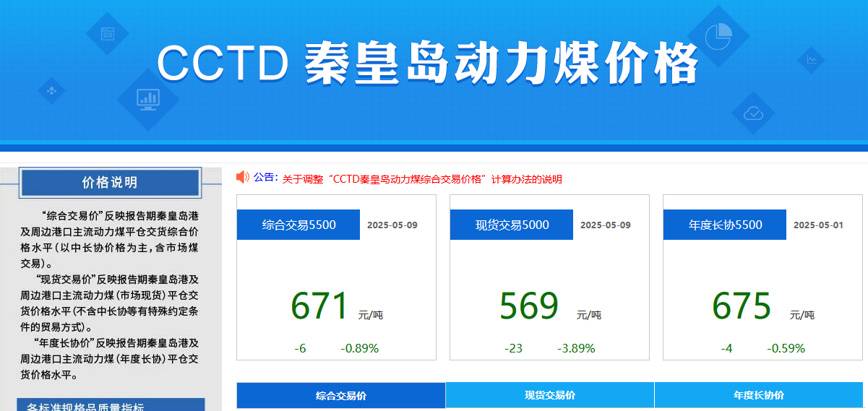Click the 569 spot price value

[x=529, y=306]
